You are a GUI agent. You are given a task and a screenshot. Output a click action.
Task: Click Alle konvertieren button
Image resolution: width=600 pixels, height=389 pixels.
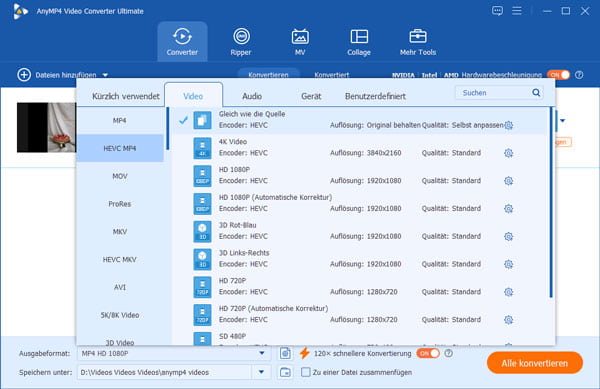535,363
